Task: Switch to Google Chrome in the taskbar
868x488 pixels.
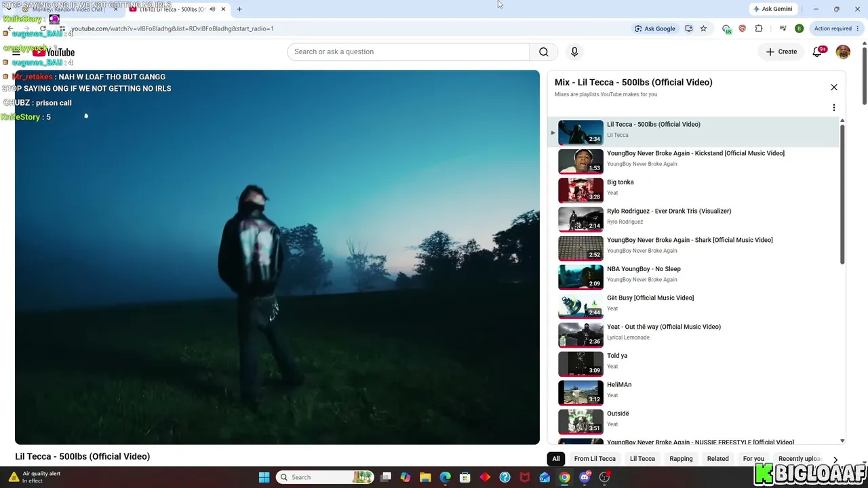Action: pyautogui.click(x=564, y=477)
